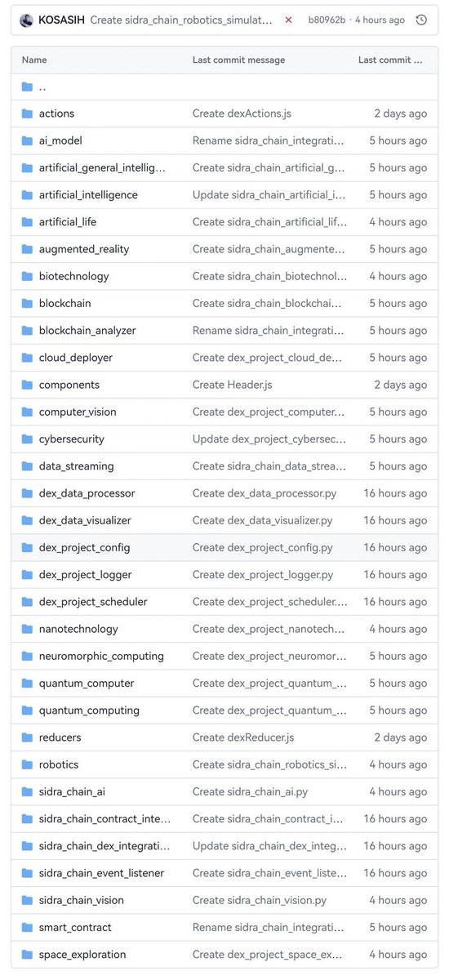
Task: Click the quantum_computer folder icon
Action: tap(27, 683)
